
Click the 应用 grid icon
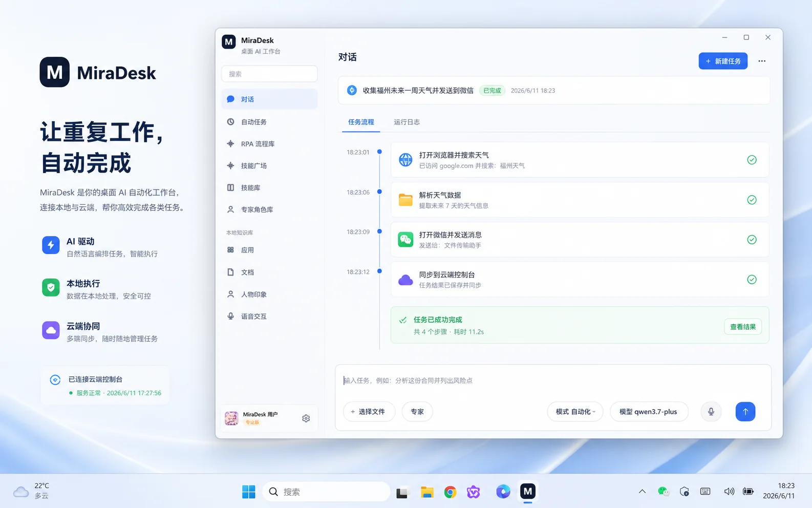[230, 250]
